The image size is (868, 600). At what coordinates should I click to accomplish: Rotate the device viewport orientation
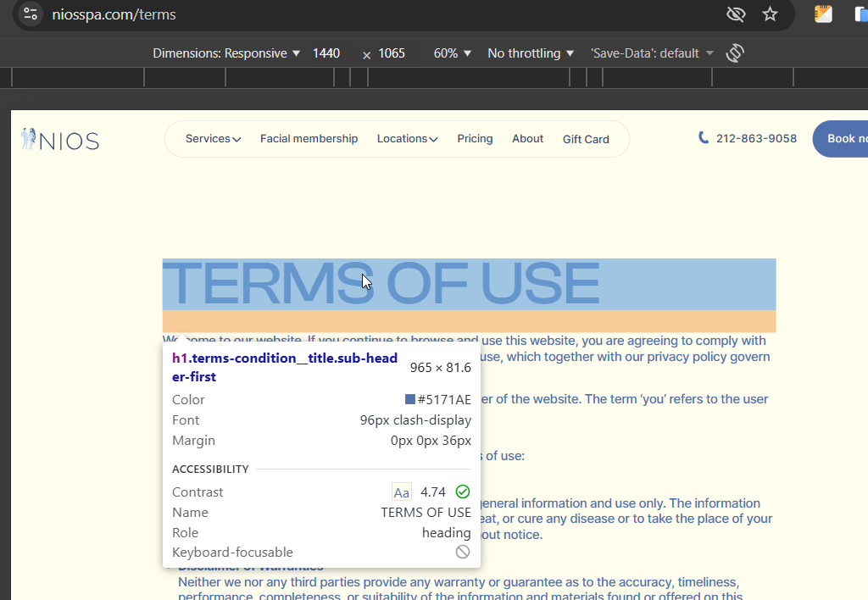735,53
